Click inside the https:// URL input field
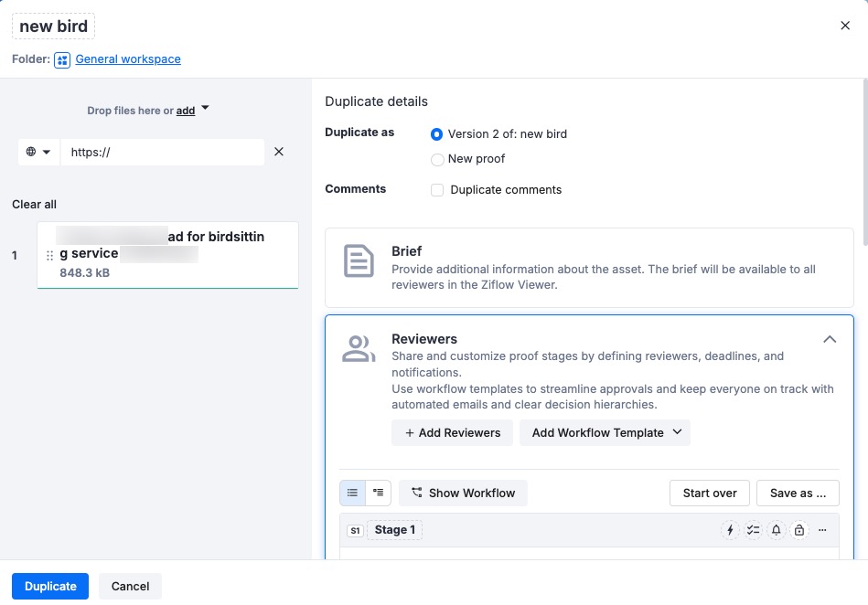The height and width of the screenshot is (605, 868). (163, 152)
